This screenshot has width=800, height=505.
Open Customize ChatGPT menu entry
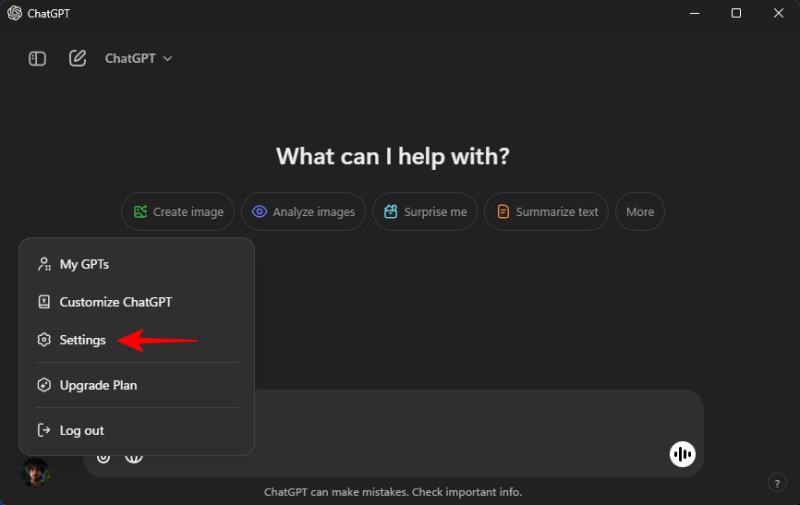tap(137, 302)
